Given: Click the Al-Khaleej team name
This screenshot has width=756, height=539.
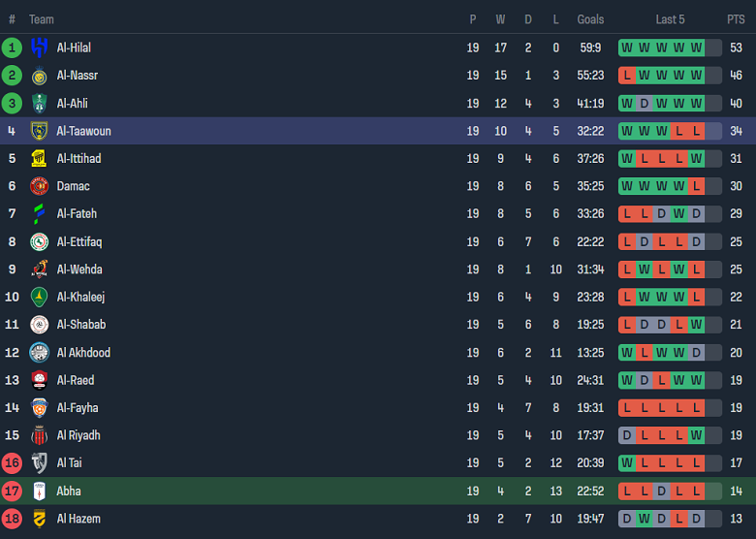Looking at the screenshot, I should [x=80, y=298].
